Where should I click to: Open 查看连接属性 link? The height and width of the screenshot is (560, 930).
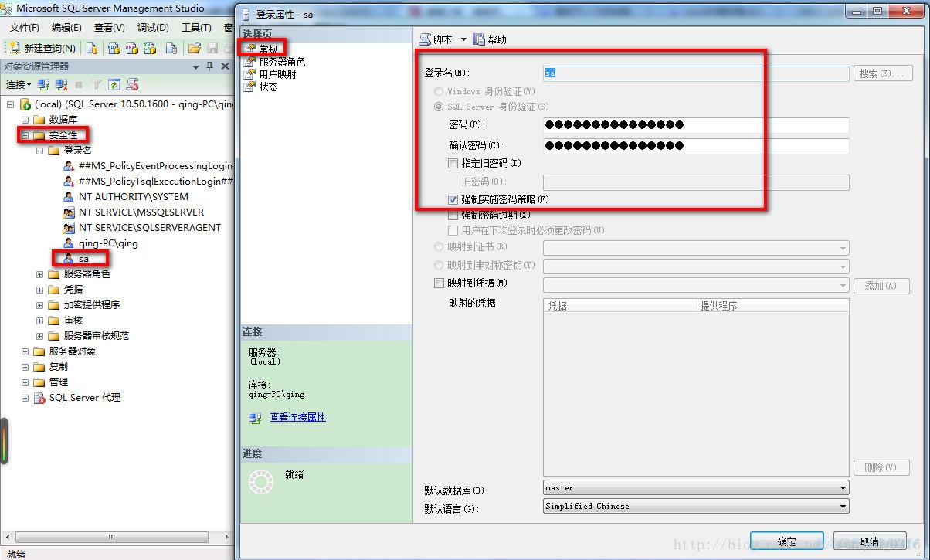[x=297, y=417]
